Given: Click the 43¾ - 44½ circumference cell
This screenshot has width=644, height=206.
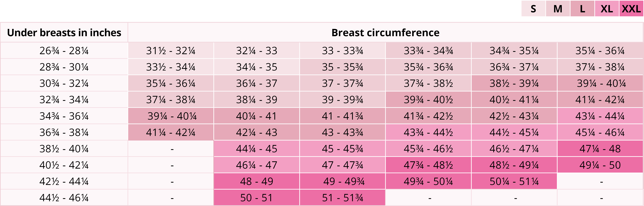Looking at the screenshot, I should pos(428,132).
